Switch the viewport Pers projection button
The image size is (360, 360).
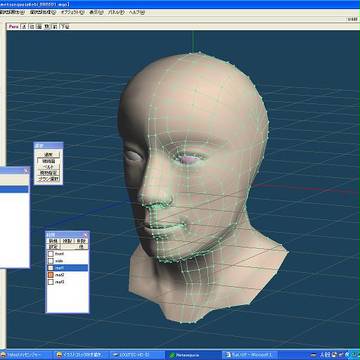coord(14,27)
